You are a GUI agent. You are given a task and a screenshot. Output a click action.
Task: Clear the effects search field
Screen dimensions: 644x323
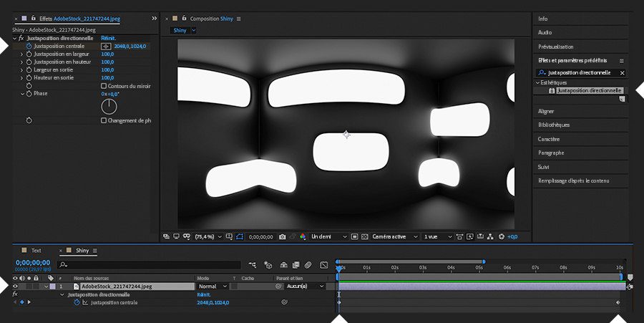coord(622,72)
